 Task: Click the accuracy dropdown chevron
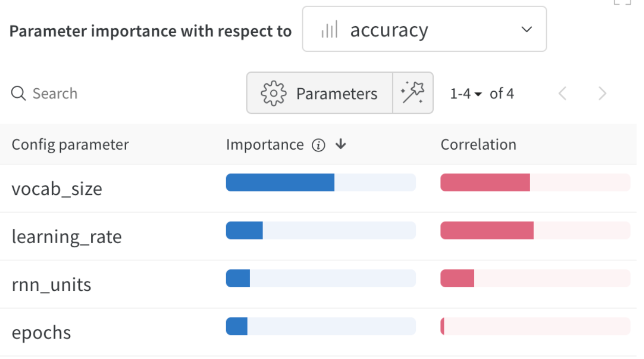click(x=527, y=29)
